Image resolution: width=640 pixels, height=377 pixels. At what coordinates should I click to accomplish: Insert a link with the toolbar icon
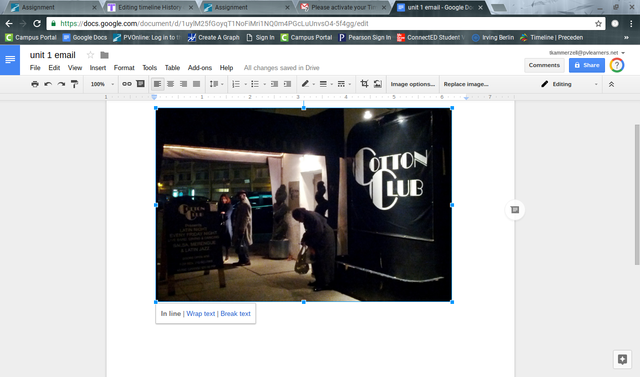(x=127, y=84)
